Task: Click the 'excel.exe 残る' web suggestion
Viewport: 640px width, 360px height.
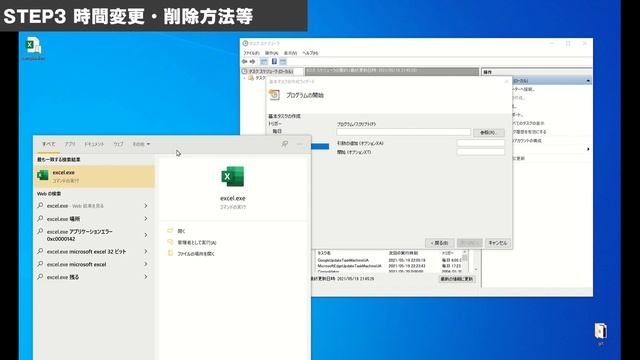Action: tap(63, 277)
